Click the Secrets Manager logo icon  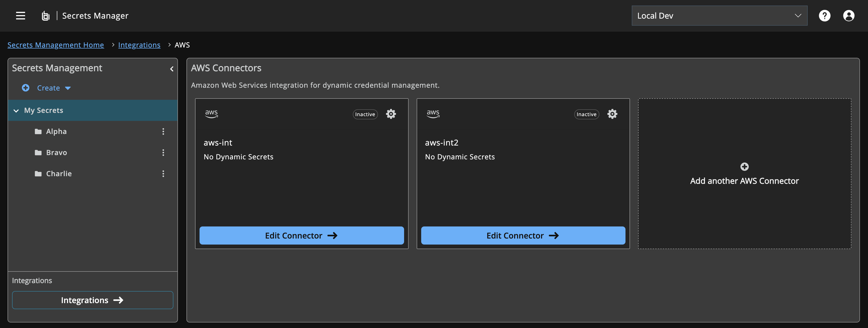pyautogui.click(x=45, y=16)
